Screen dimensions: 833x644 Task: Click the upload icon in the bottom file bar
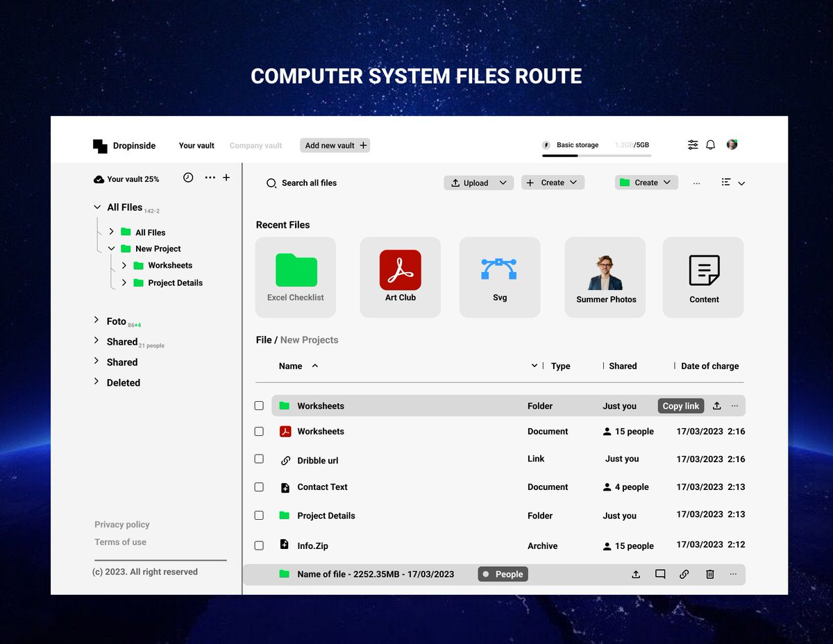click(636, 574)
